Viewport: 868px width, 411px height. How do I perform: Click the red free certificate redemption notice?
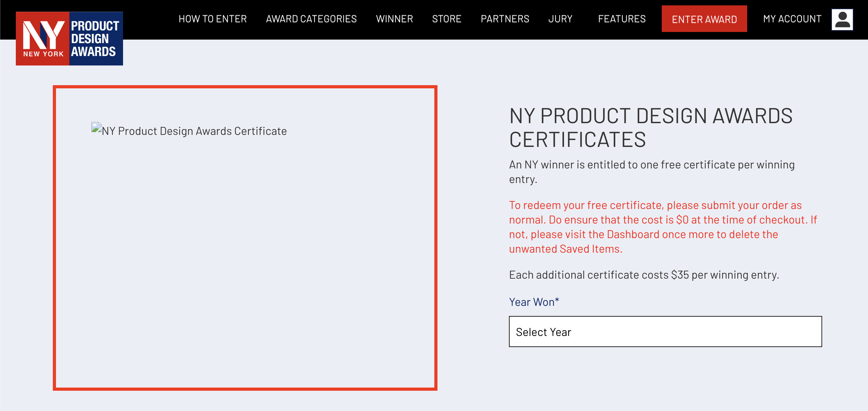(663, 227)
